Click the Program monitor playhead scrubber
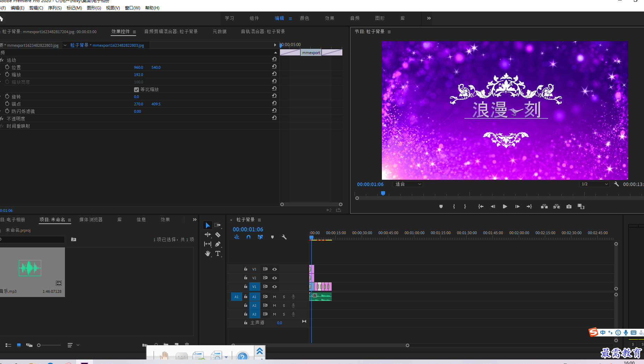The image size is (644, 364). tap(383, 193)
